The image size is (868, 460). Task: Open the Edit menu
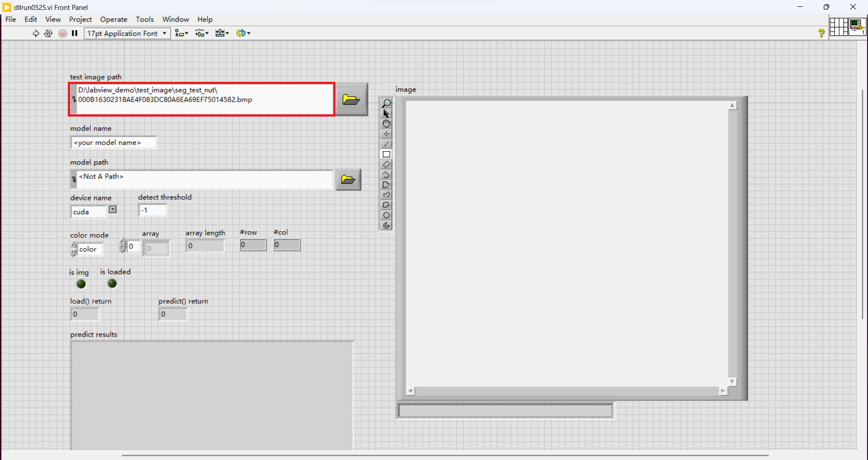click(x=31, y=19)
